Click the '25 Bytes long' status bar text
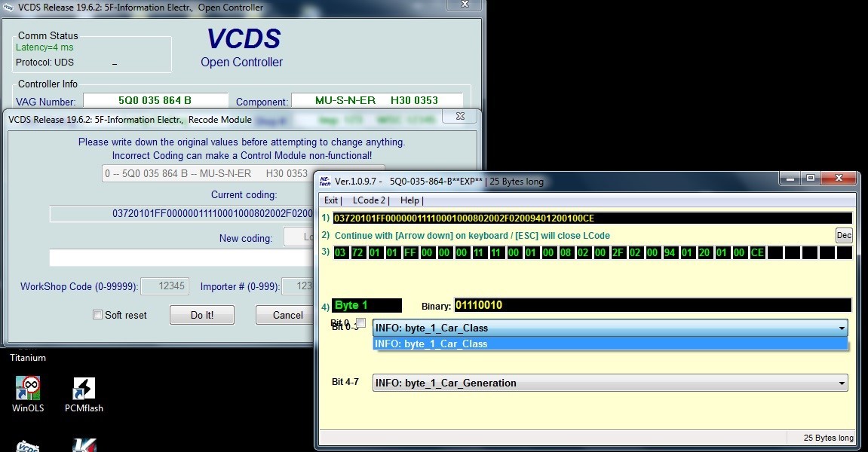 [x=828, y=438]
